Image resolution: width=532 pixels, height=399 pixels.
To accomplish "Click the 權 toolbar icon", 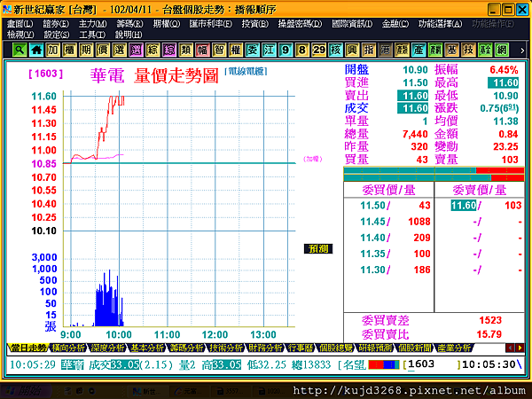I will (236, 51).
